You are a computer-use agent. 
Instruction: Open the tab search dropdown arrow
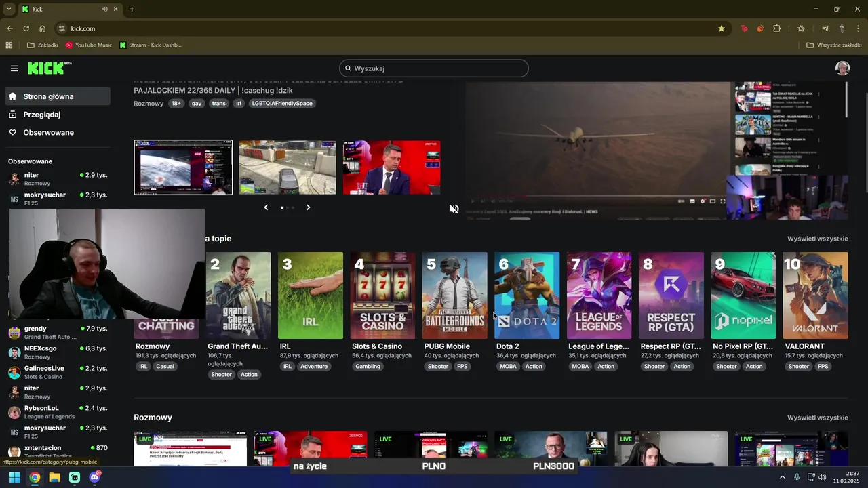pos(9,9)
